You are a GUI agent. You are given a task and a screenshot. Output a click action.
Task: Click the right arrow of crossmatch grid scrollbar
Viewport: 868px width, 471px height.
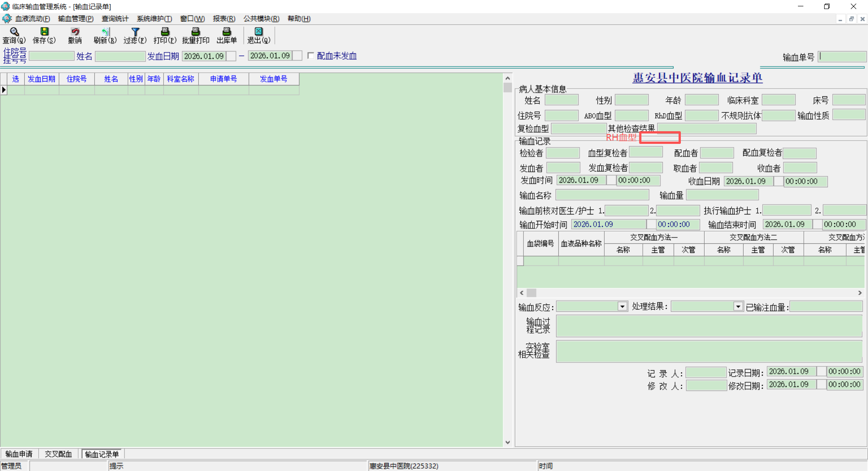pyautogui.click(x=860, y=293)
